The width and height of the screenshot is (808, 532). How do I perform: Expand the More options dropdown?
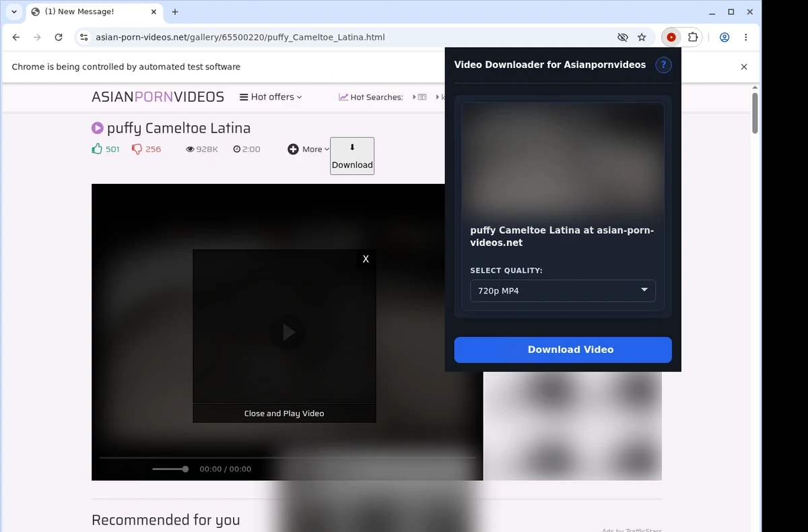tap(308, 149)
